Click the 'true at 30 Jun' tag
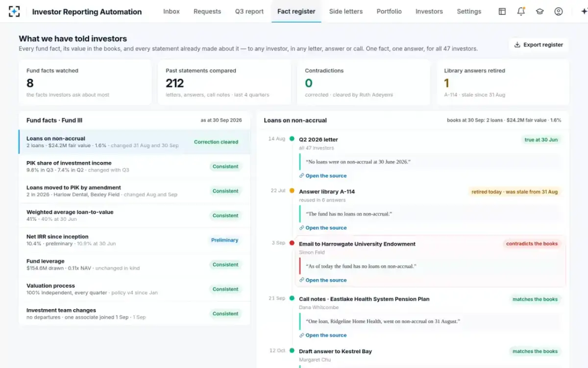Image resolution: width=588 pixels, height=368 pixels. [x=541, y=139]
